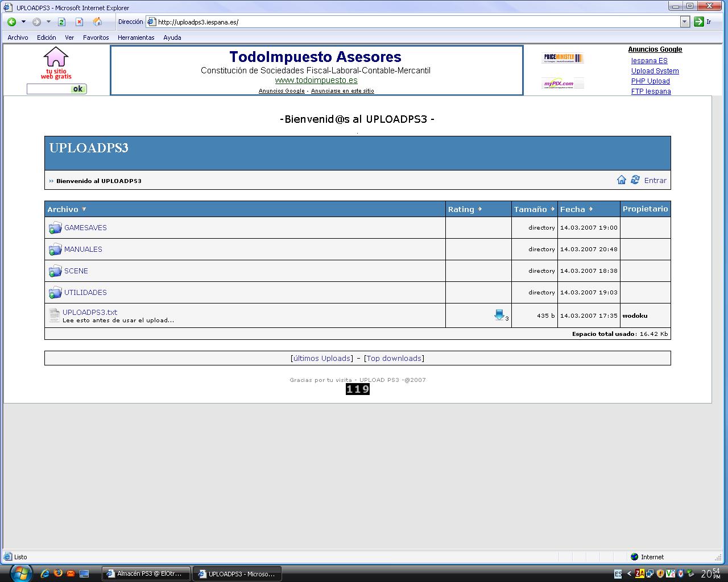Switch to the Almacén PS3 taskbar window
Viewport: 728px width, 582px height.
tap(146, 574)
